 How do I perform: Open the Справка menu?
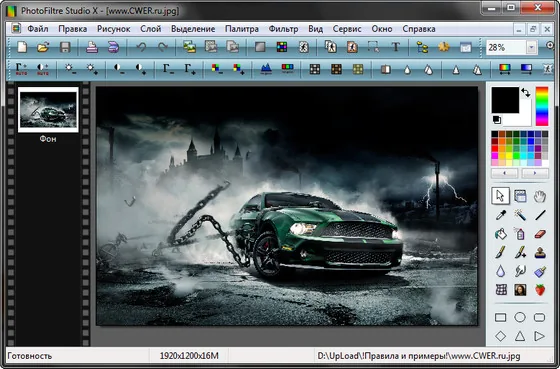(419, 29)
